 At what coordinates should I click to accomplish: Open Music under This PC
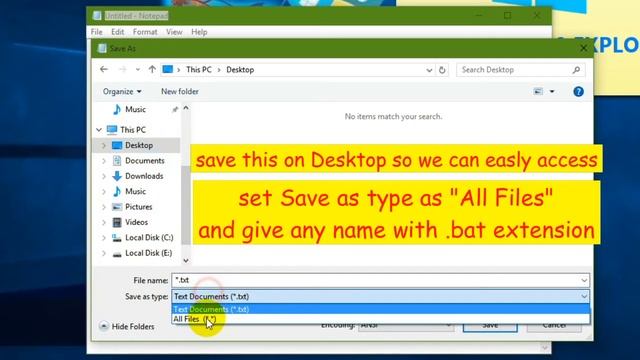pos(135,191)
